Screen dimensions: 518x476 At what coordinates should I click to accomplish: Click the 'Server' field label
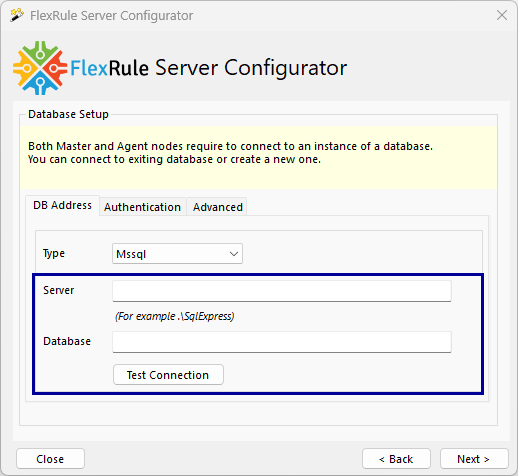click(59, 290)
